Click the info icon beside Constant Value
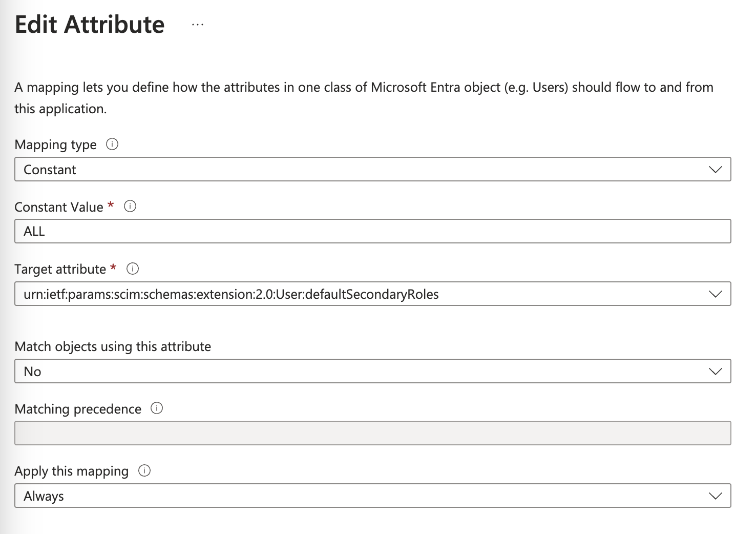This screenshot has width=756, height=534. tap(130, 207)
